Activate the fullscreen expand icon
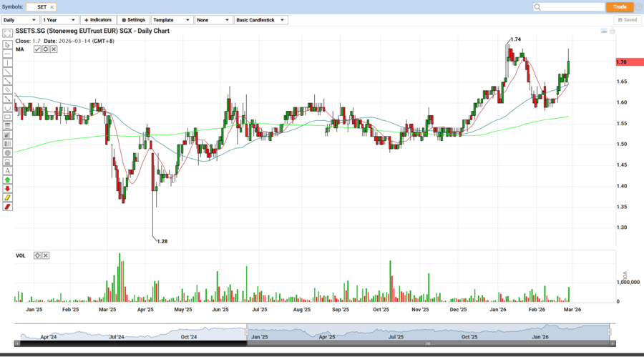The image size is (644, 357). (x=7, y=34)
